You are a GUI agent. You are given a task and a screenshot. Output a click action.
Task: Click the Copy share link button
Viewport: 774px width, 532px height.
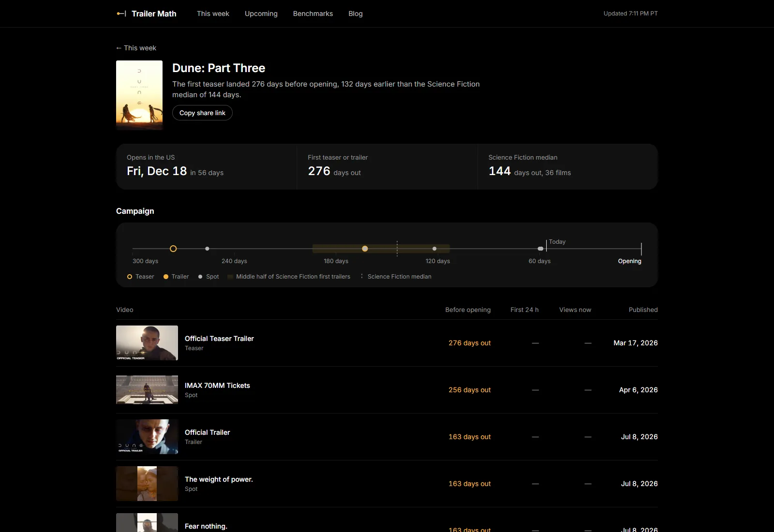202,113
